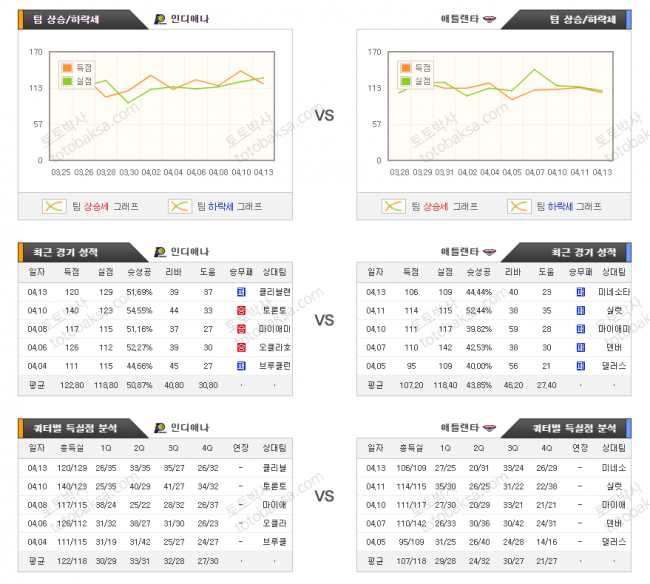Select Indiana's 팀 상승/하락세 header tab
Image resolution: width=650 pixels, height=584 pixels.
pos(66,19)
